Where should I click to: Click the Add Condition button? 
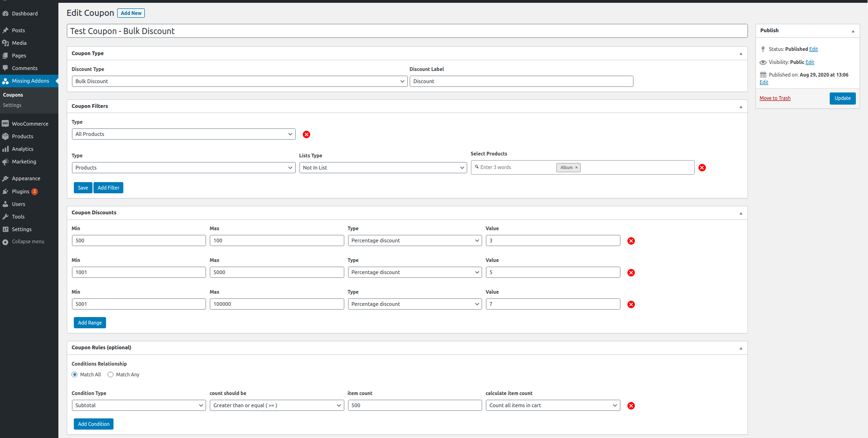coord(93,424)
